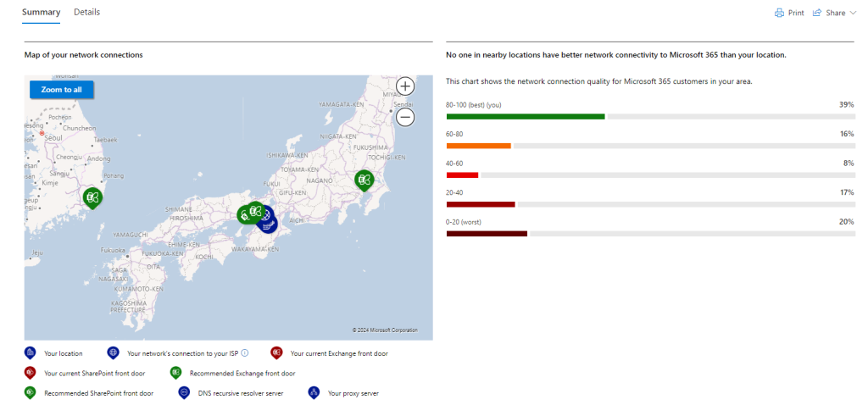Switch to the Details tab
Screen dimensions: 868x416
[x=87, y=12]
